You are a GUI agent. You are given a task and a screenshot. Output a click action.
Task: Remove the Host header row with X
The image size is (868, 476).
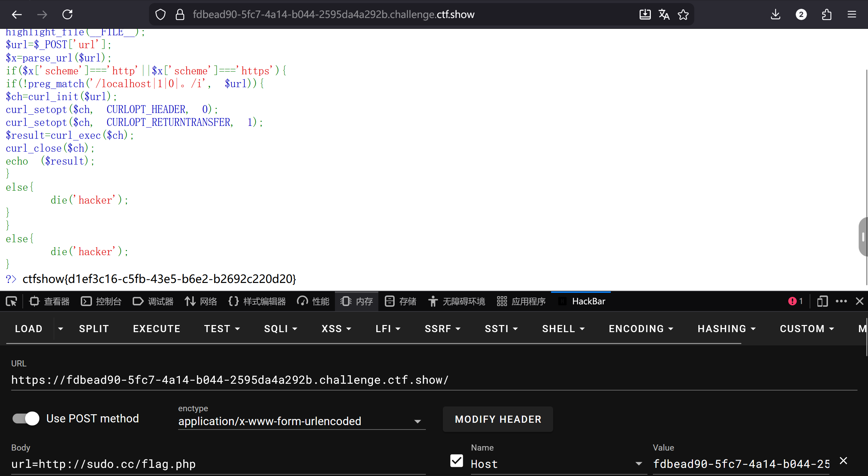pos(843,461)
